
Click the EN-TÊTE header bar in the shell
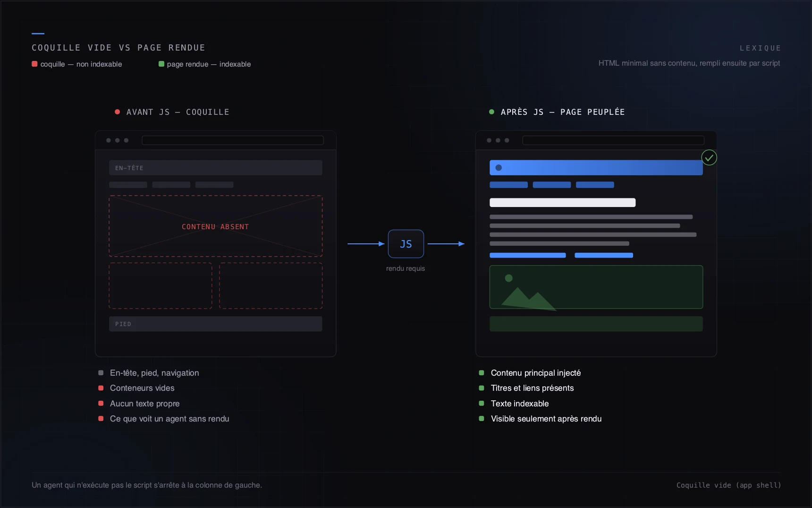tap(216, 168)
